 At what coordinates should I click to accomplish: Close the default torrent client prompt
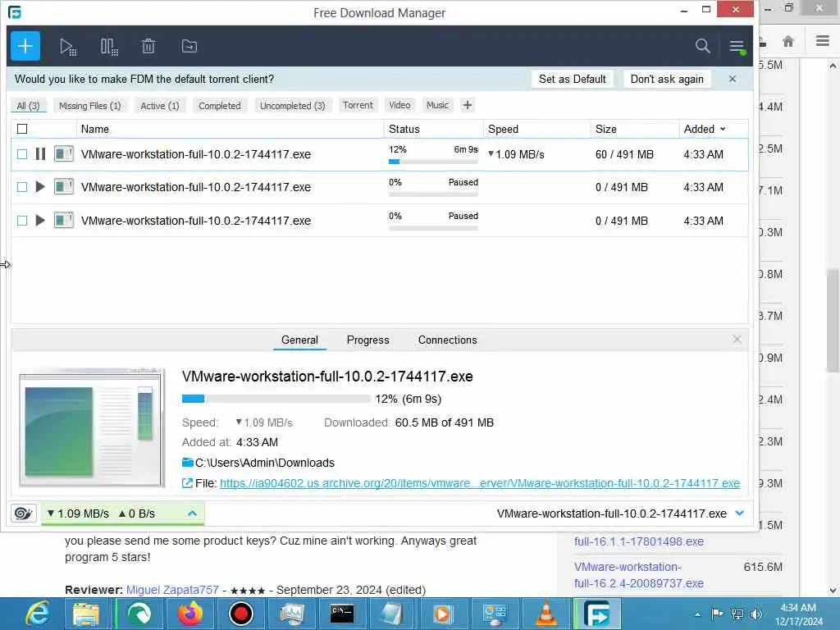tap(733, 79)
